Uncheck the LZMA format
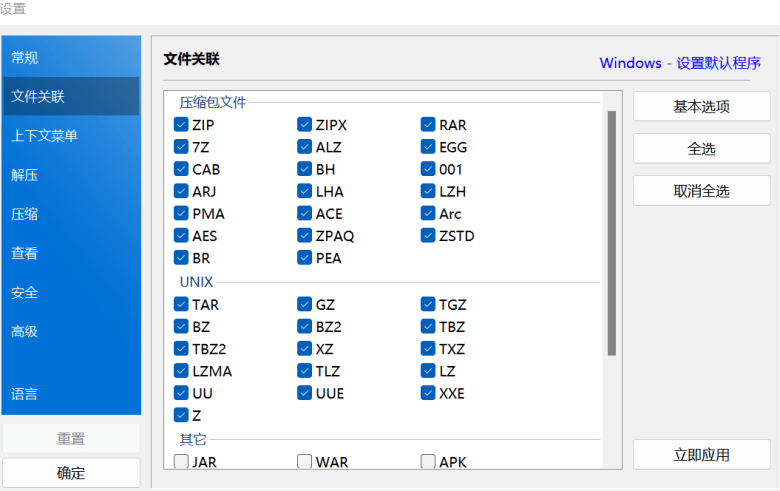 tap(181, 371)
